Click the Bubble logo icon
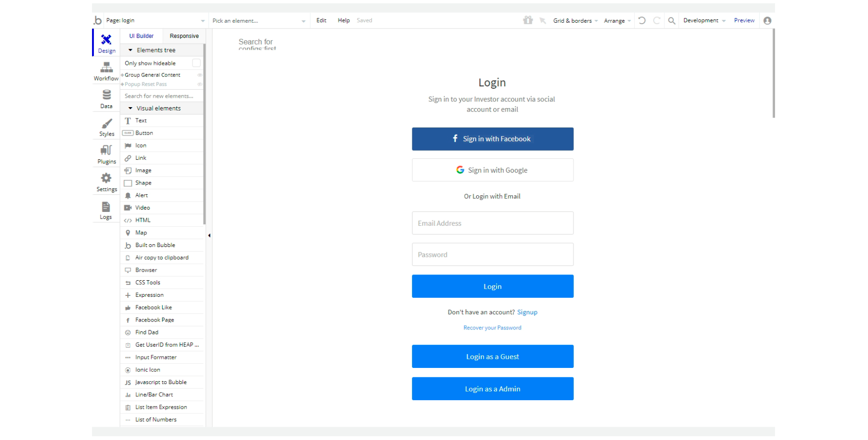Screen dimensions: 868x440 (98, 20)
